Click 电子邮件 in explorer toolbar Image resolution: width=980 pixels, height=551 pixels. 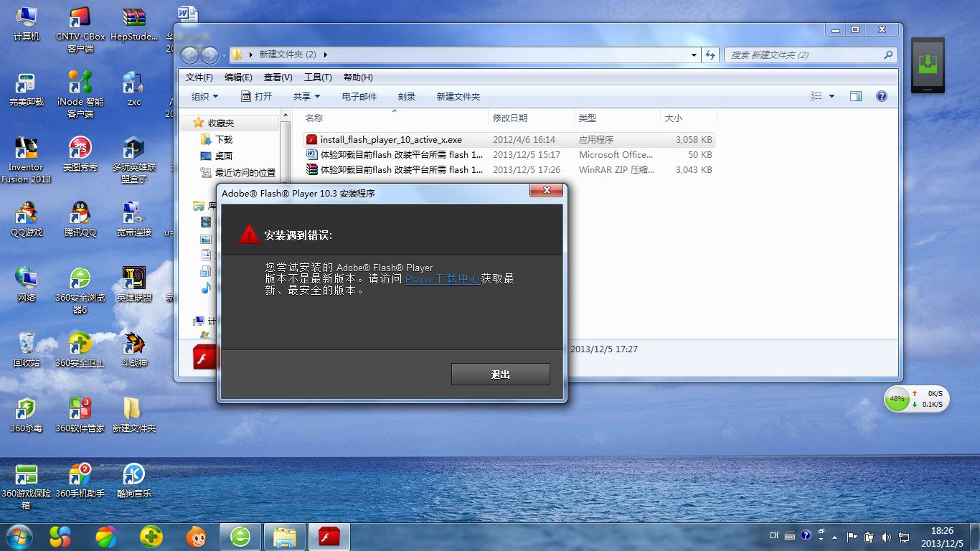(x=359, y=96)
